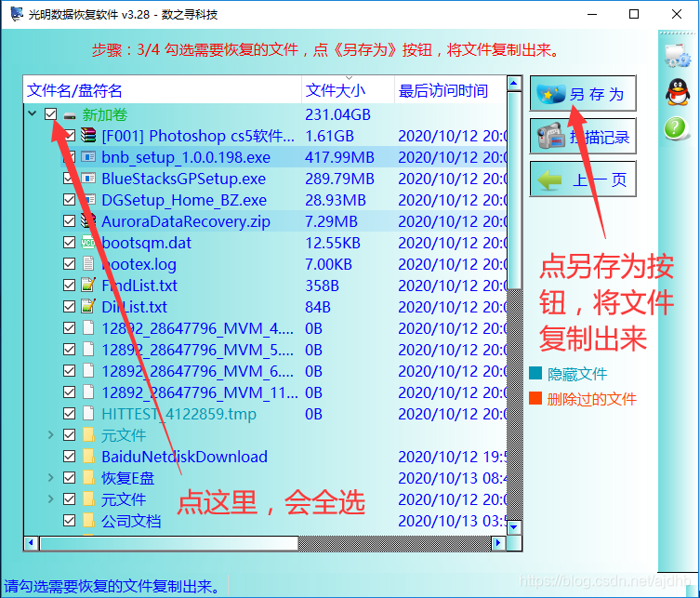The width and height of the screenshot is (700, 598).
Task: Uncheck the BaiduNetdiskDownload folder checkbox
Action: 69,457
